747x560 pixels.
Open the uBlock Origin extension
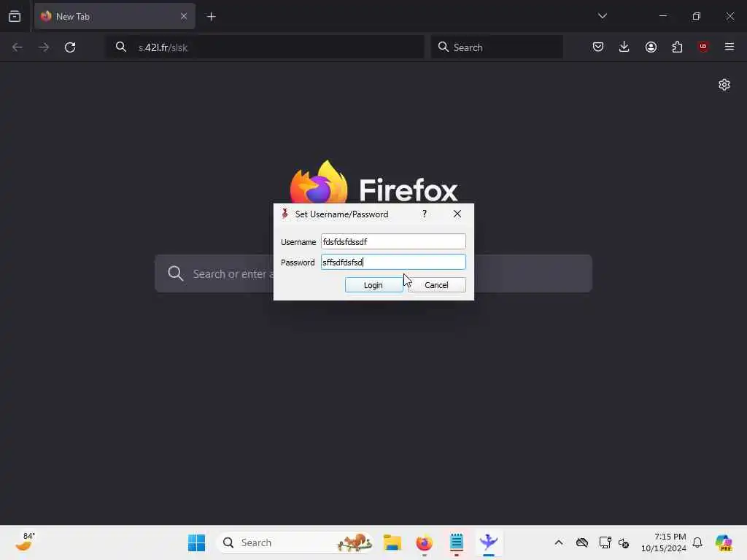click(x=703, y=47)
